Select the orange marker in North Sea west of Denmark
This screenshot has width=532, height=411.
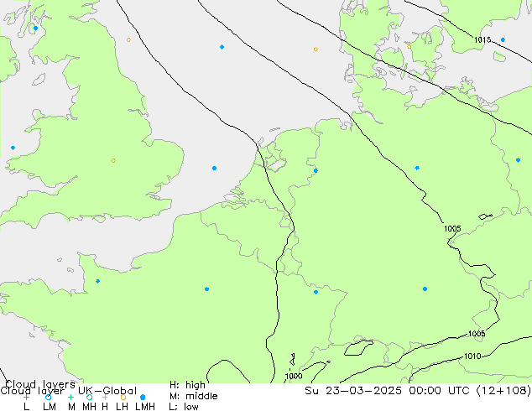(316, 49)
